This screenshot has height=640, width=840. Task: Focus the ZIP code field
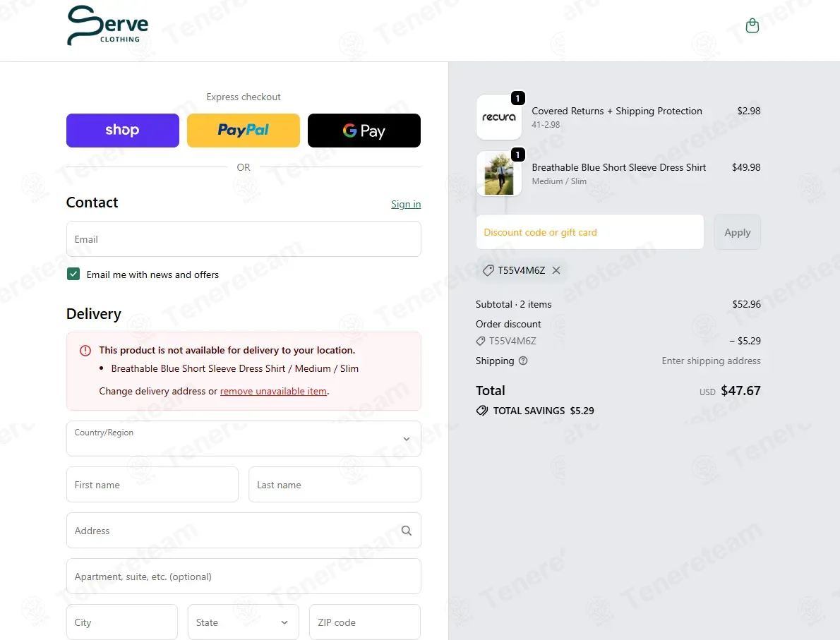coord(365,622)
